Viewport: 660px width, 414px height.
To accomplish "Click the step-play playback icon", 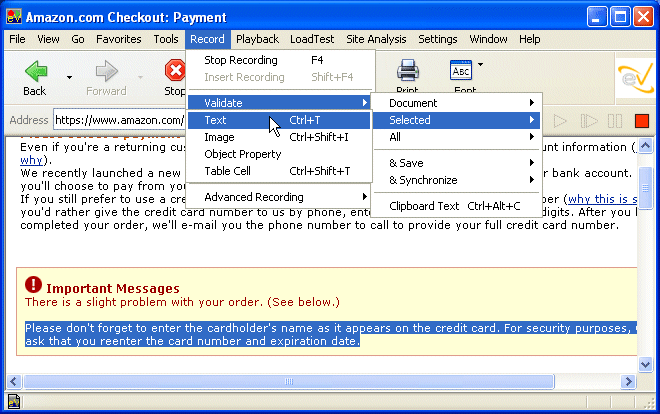I will tap(589, 121).
